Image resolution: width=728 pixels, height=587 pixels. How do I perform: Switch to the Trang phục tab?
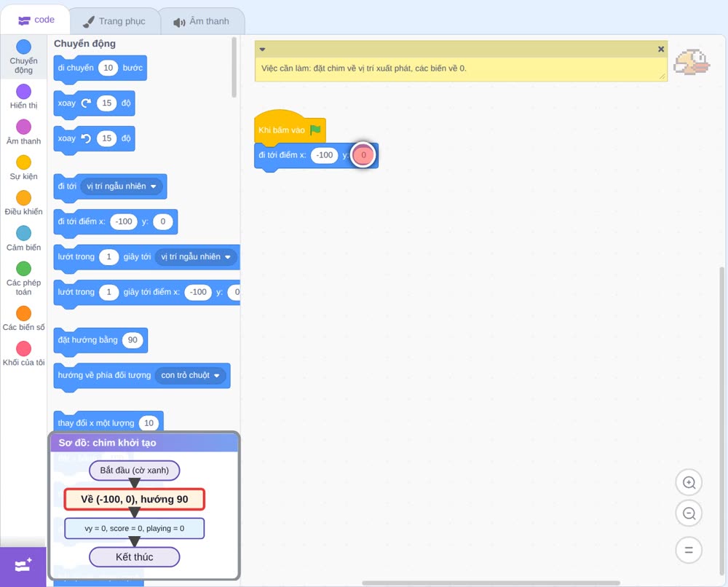click(114, 21)
